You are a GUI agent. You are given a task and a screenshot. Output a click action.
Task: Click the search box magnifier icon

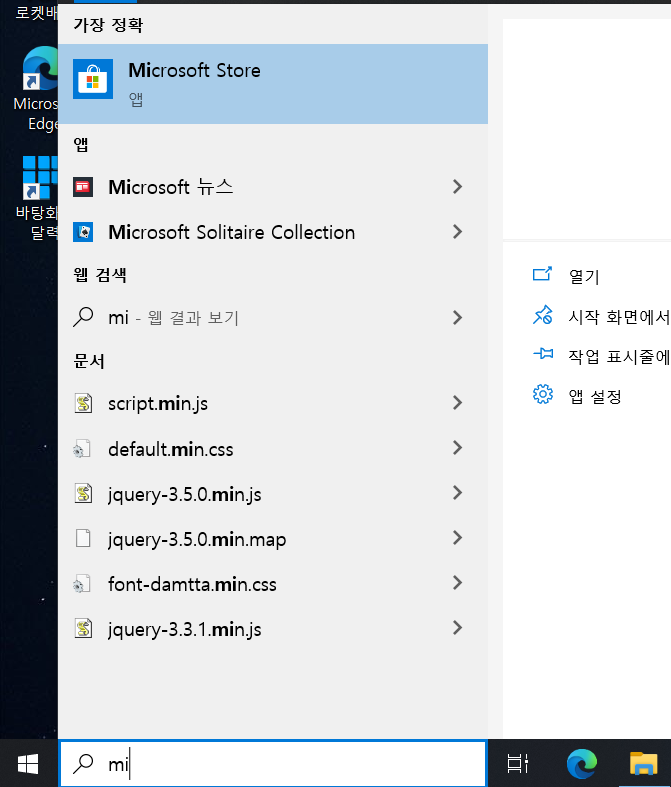click(83, 764)
